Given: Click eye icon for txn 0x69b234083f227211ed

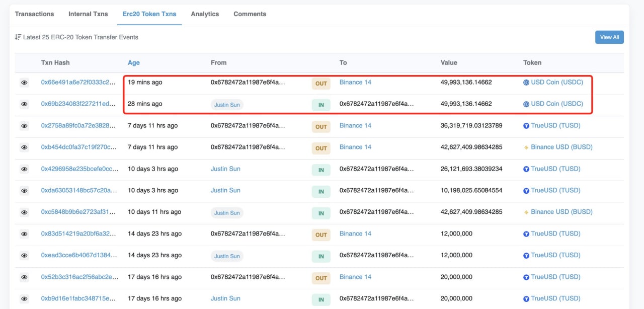Looking at the screenshot, I should (24, 104).
